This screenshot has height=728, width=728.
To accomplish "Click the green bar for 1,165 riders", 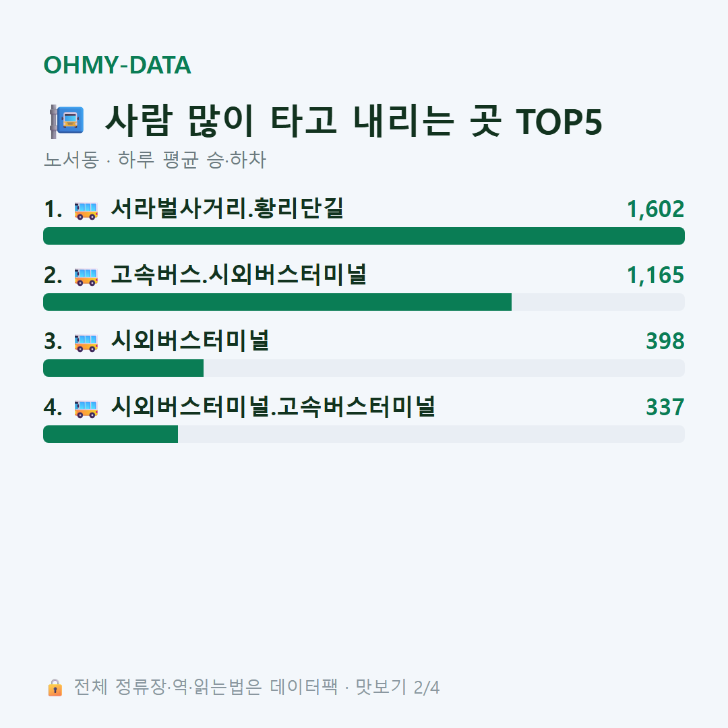I will point(277,302).
